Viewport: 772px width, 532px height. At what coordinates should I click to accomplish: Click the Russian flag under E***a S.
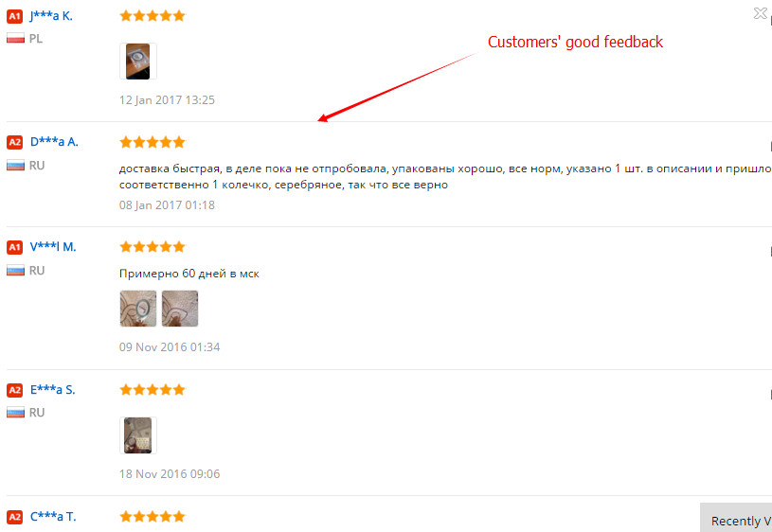[x=15, y=412]
